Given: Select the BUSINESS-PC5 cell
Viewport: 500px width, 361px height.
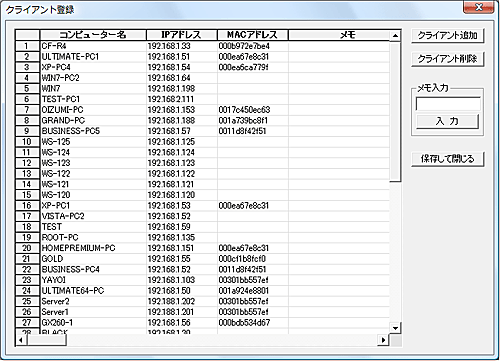Looking at the screenshot, I should tap(93, 131).
